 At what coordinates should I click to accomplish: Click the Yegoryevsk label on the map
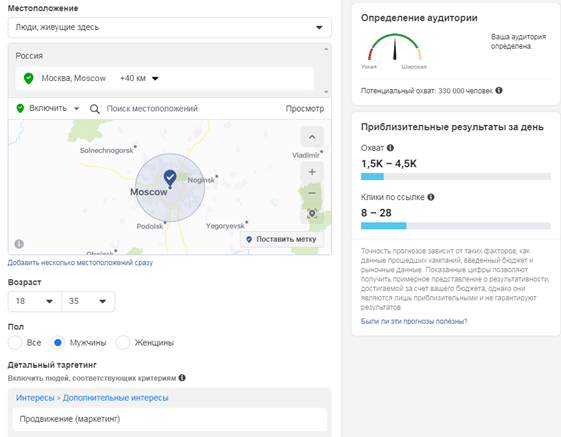pos(225,226)
